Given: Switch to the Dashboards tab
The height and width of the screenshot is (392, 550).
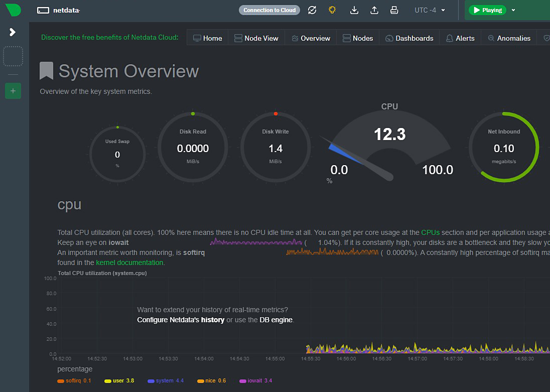Looking at the screenshot, I should [x=409, y=38].
